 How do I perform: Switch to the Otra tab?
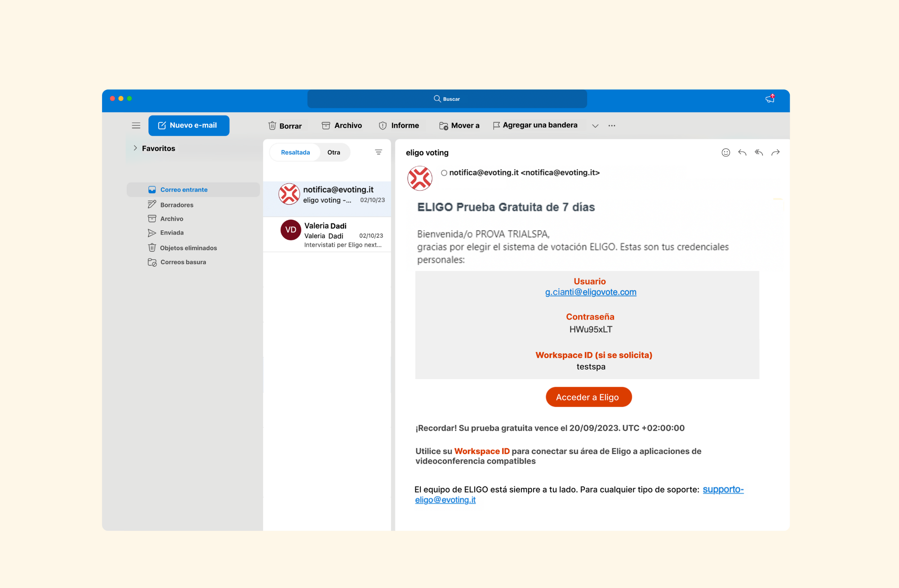(334, 152)
